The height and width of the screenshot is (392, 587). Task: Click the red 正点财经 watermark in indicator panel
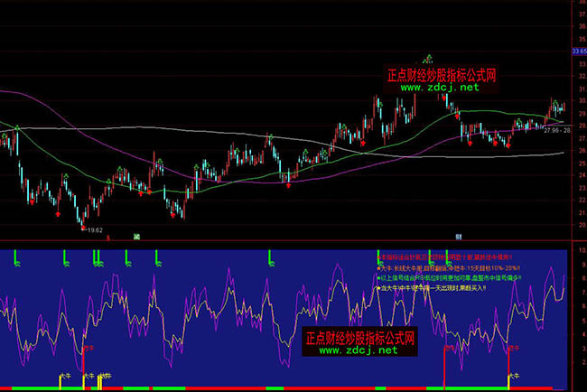(x=359, y=339)
